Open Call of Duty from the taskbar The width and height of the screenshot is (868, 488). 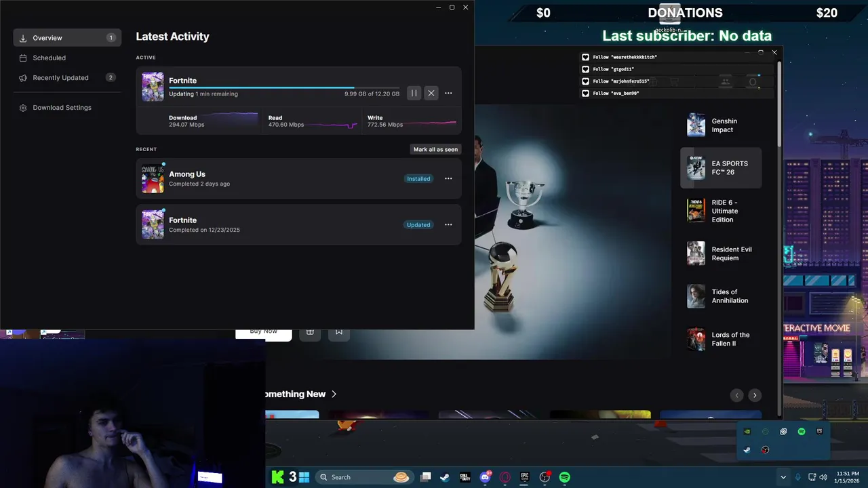(465, 477)
